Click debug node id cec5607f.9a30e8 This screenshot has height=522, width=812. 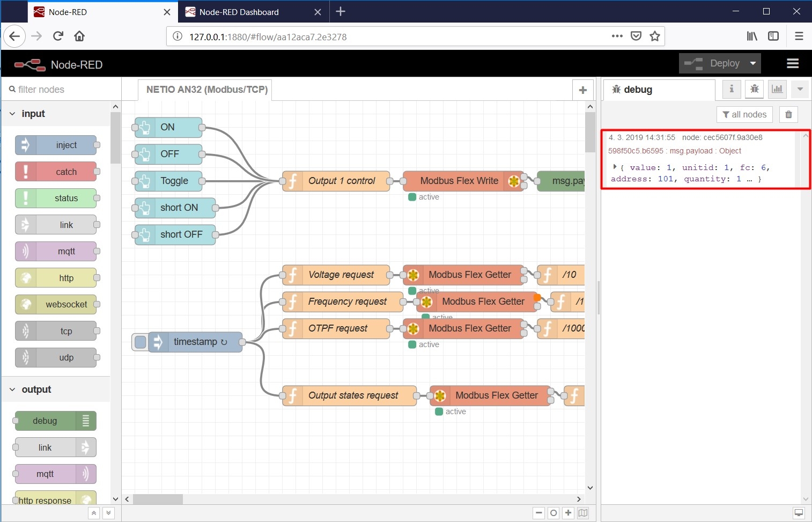click(x=722, y=137)
